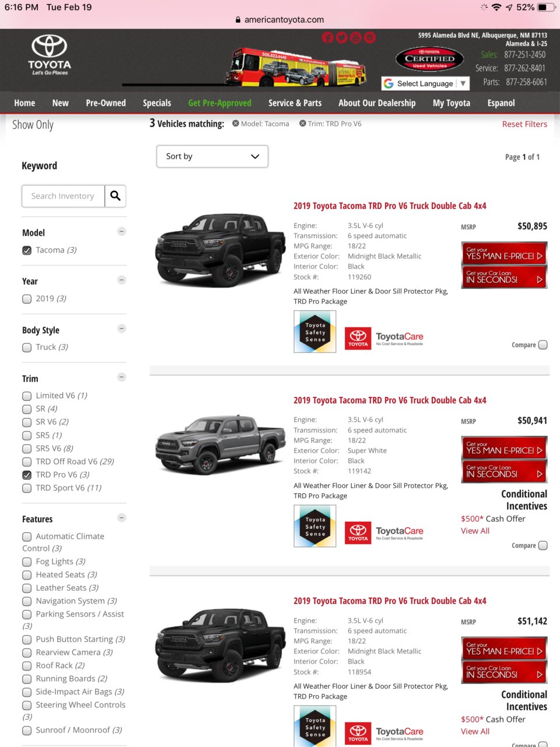
Task: Check the Truck body style checkbox
Action: (27, 347)
